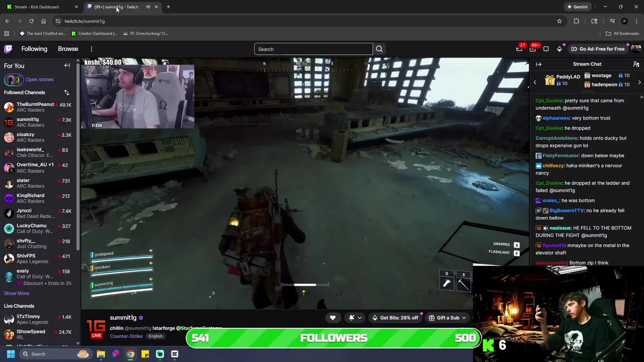Open TheBurntPeanut channel
644x362 pixels.
[x=38, y=107]
